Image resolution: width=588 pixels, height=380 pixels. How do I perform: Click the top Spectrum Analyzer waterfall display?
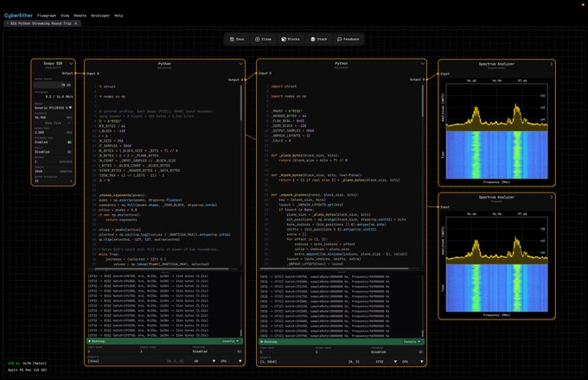click(x=497, y=155)
